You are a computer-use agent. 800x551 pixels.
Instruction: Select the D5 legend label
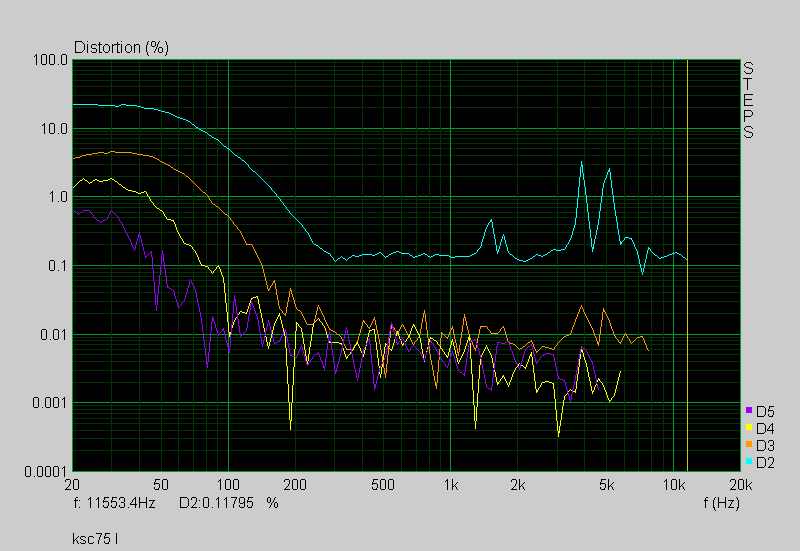tap(765, 412)
